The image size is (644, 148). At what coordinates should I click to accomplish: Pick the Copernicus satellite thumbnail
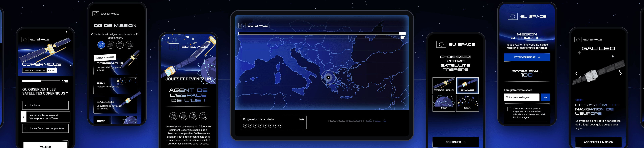[443, 86]
